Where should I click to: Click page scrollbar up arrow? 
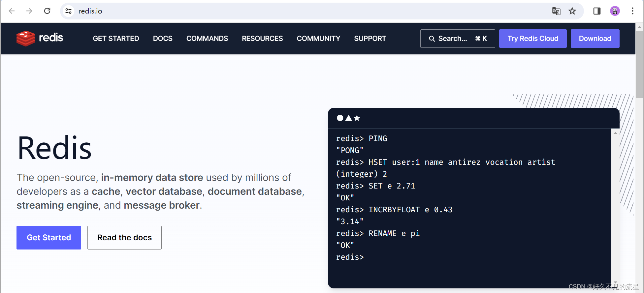[640, 27]
